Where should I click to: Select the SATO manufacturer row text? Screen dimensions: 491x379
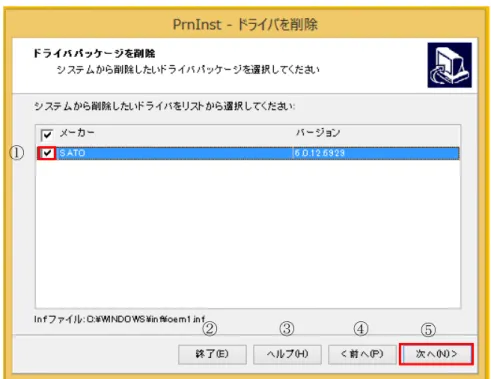[x=72, y=153]
